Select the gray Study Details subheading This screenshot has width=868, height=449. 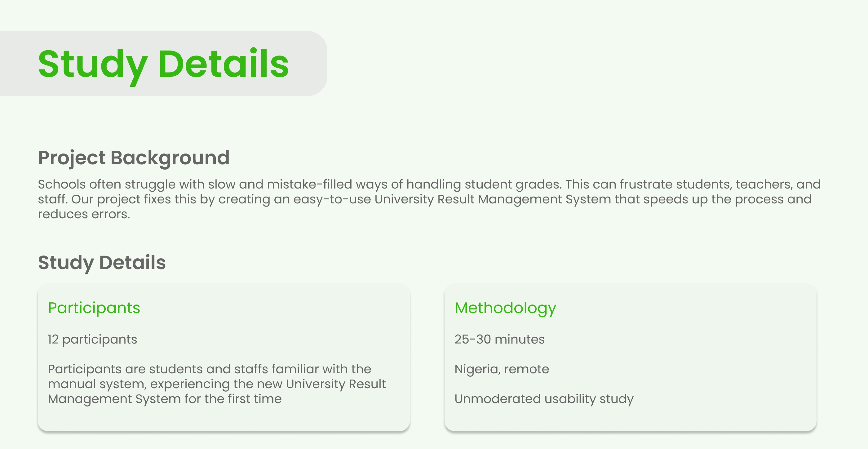[102, 263]
